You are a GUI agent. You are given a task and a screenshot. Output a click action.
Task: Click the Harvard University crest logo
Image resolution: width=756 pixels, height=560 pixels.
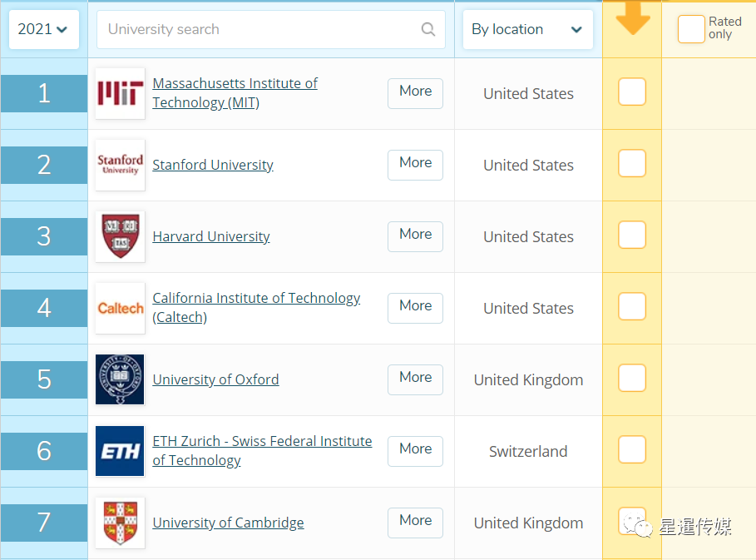click(x=120, y=236)
